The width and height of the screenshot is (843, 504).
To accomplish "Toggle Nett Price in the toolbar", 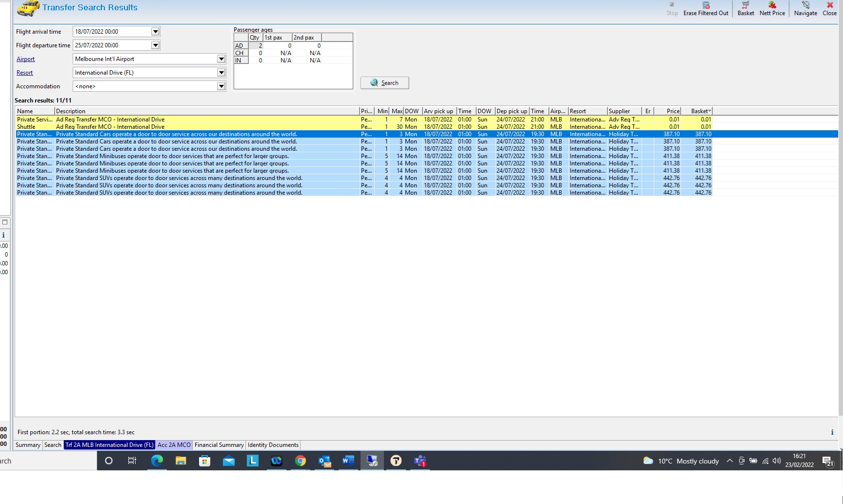I will 772,9.
